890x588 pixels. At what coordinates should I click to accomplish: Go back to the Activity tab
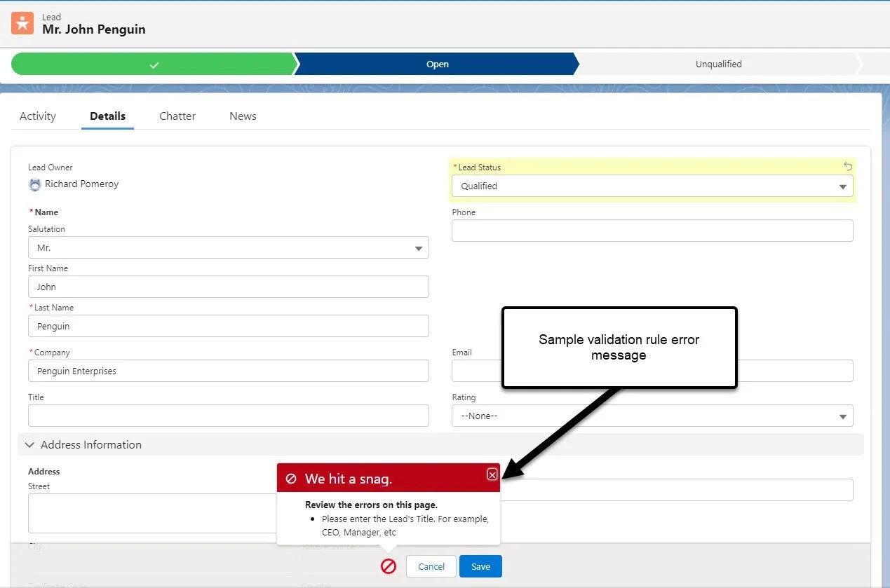point(38,116)
